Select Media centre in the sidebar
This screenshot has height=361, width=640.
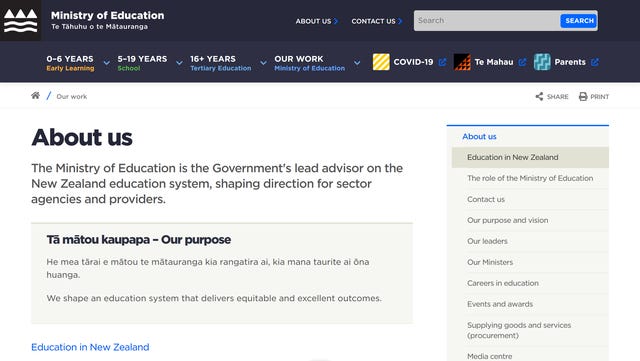click(489, 357)
